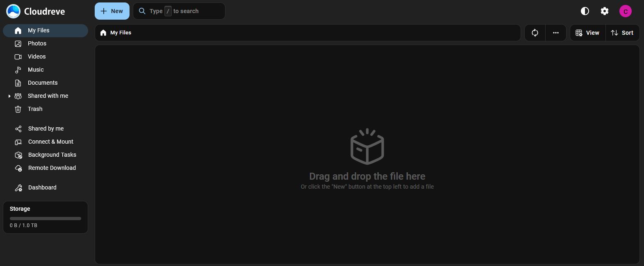The height and width of the screenshot is (266, 644).
Task: Go to the Videos section
Action: click(x=36, y=56)
